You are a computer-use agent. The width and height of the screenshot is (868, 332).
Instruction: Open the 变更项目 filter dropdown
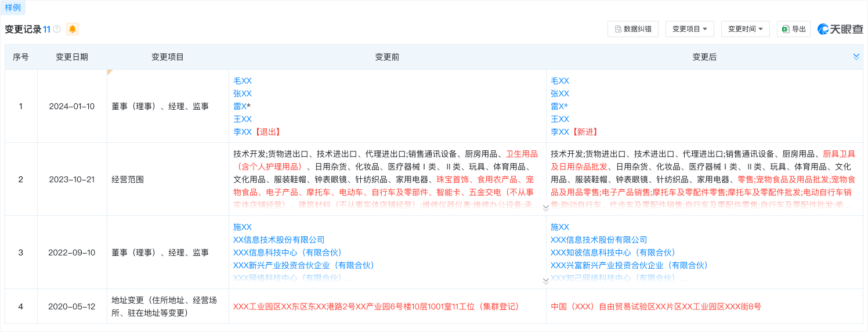coord(690,29)
